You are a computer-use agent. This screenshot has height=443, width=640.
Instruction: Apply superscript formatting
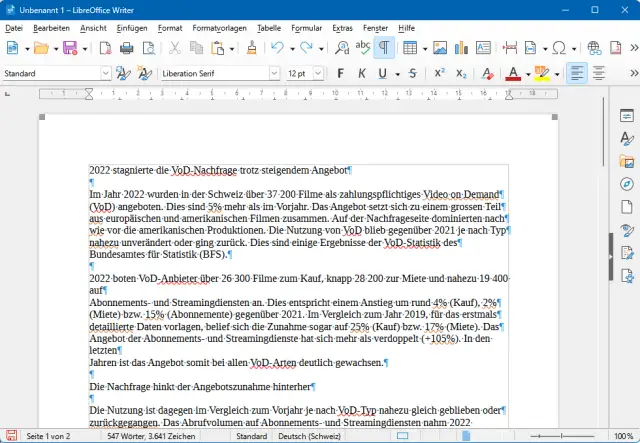click(439, 73)
